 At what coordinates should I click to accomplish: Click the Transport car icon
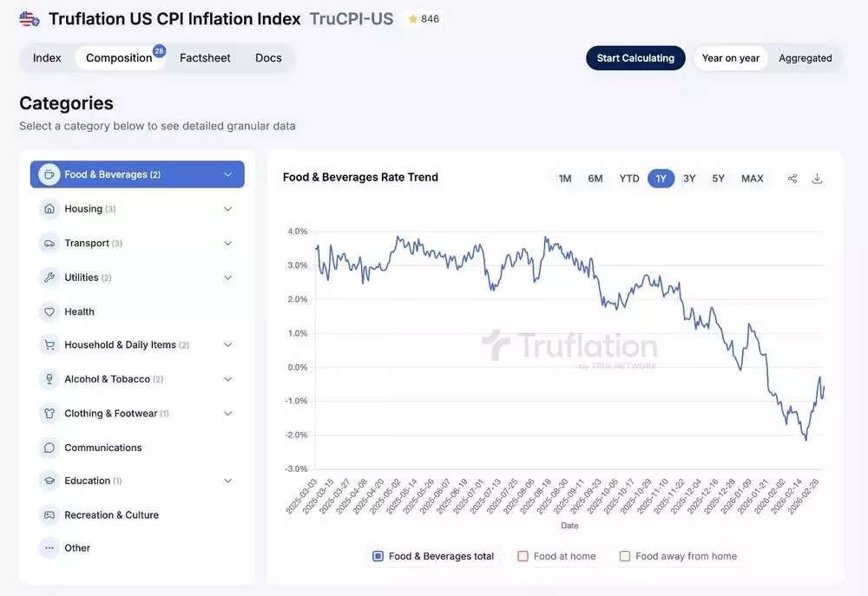click(49, 243)
